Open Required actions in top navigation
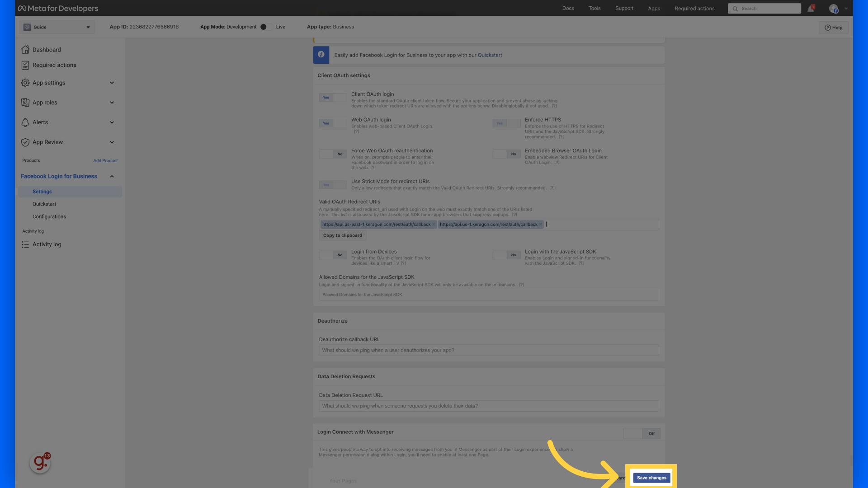Viewport: 868px width, 488px height. tap(694, 9)
